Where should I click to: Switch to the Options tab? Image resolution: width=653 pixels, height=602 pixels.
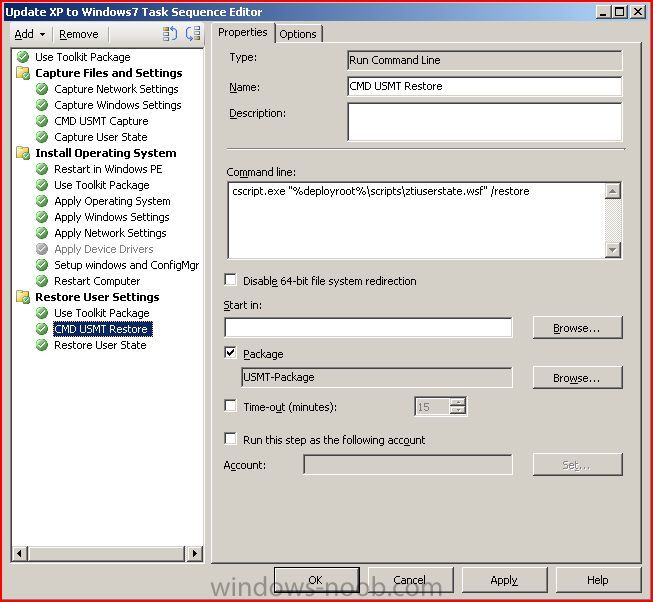(x=298, y=34)
